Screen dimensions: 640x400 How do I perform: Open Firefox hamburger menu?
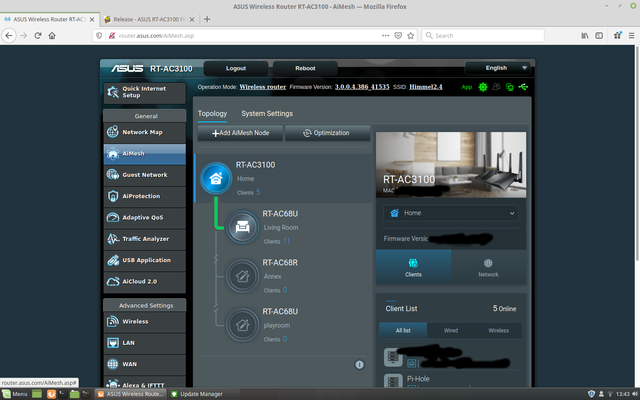[631, 36]
